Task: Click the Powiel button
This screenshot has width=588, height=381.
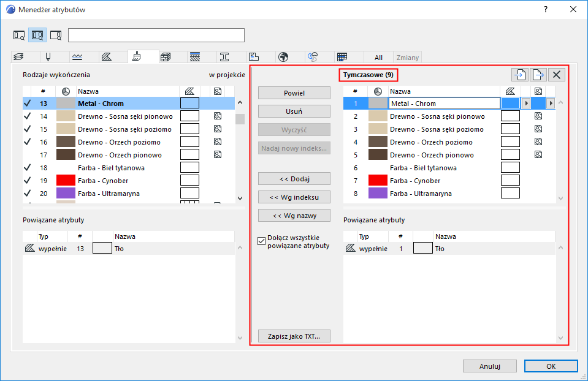Action: coord(294,93)
